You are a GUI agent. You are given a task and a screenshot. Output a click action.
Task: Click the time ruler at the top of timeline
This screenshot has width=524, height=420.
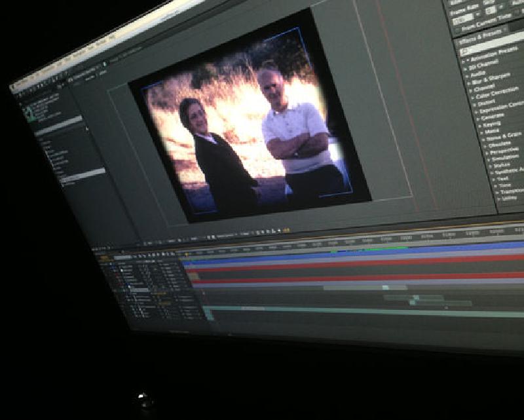point(393,239)
